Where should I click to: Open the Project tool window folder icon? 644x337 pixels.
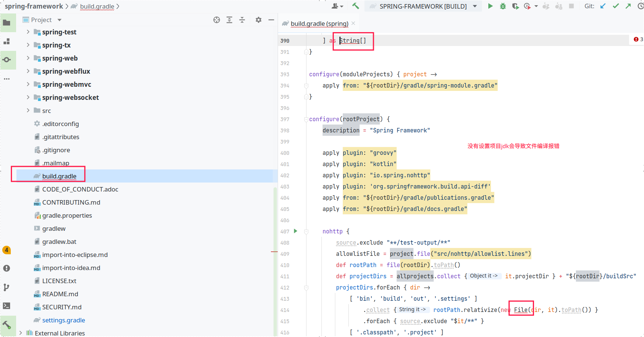[7, 23]
